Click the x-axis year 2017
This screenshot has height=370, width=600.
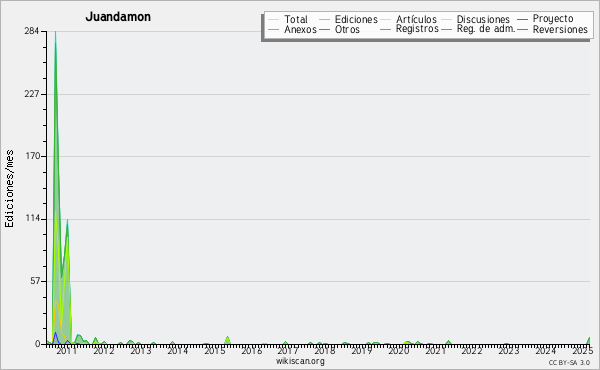coord(288,350)
